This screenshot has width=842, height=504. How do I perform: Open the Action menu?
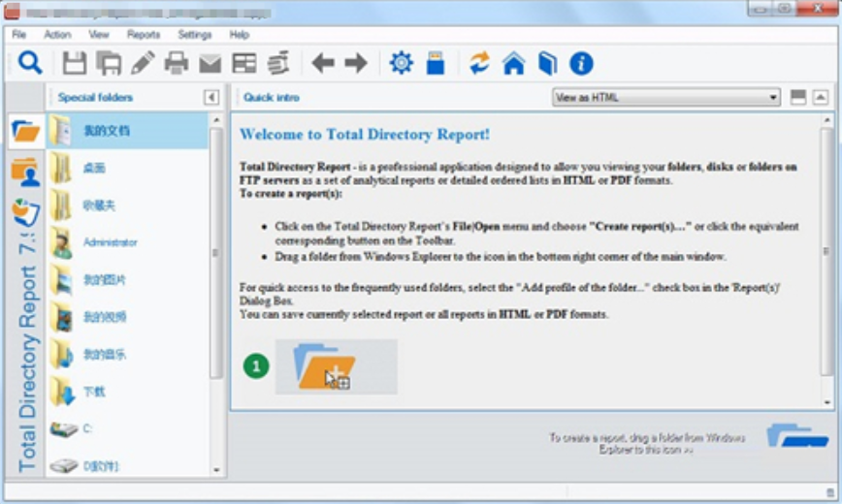click(57, 34)
